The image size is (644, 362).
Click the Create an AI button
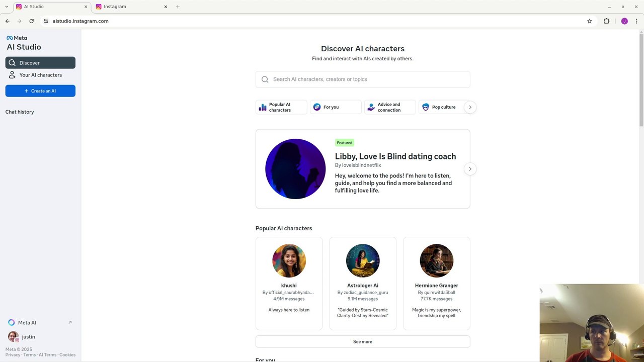click(40, 91)
